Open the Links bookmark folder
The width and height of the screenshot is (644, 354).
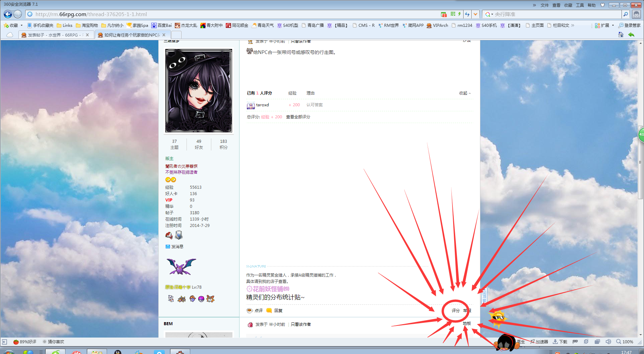[64, 25]
